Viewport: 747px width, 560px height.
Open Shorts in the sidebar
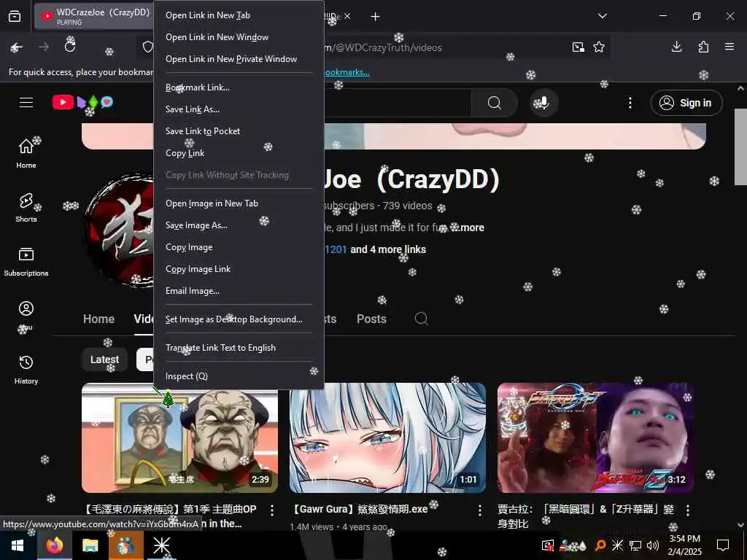point(26,208)
